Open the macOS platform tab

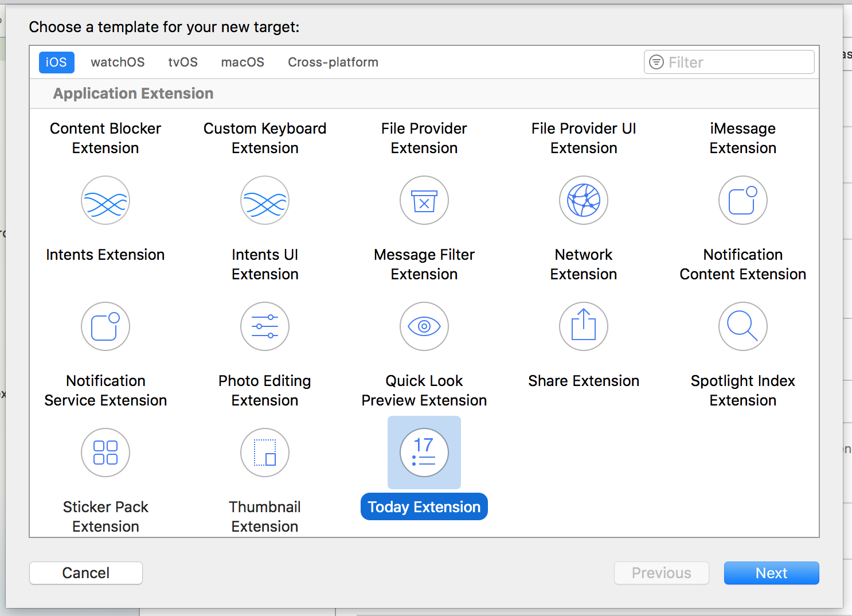pos(243,62)
